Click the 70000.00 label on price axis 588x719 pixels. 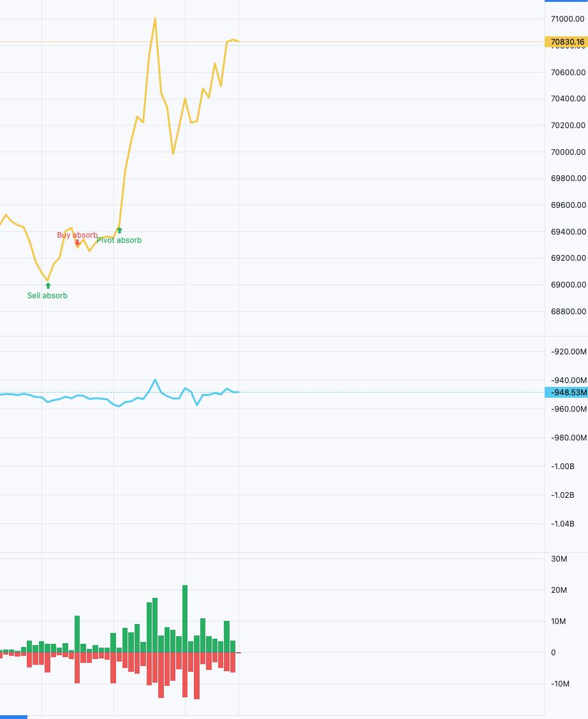(568, 152)
